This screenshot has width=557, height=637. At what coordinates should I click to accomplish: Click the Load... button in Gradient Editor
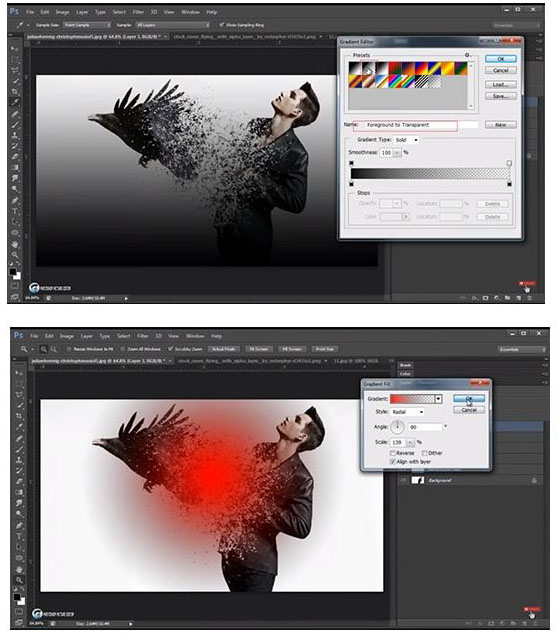coord(501,84)
